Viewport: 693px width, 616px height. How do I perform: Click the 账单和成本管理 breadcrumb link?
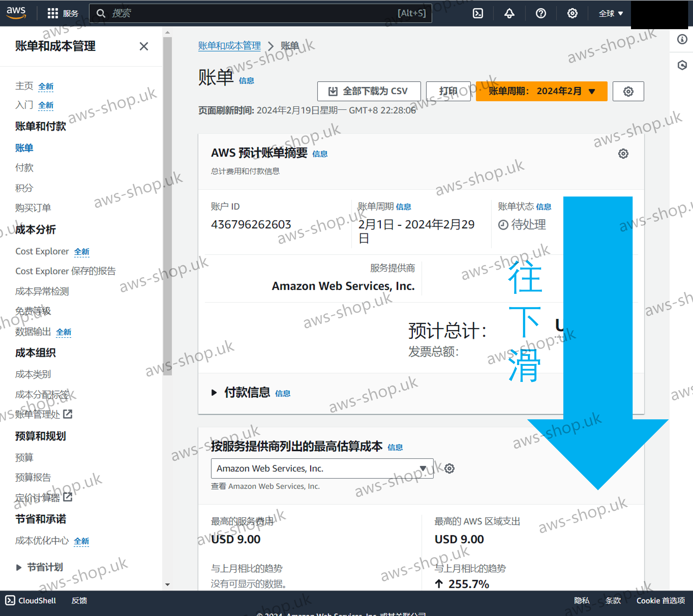point(229,46)
